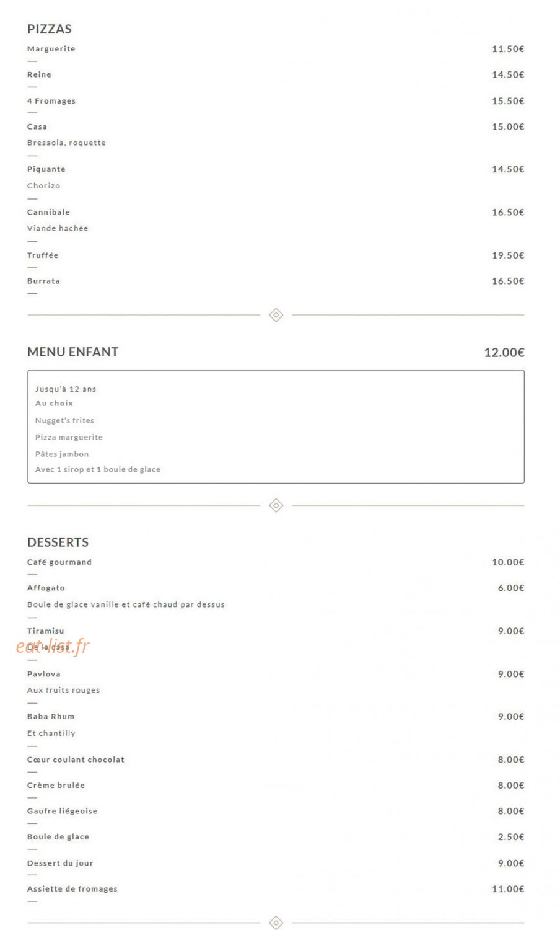Click the 2.50€ Boule de glace price
This screenshot has width=560, height=930.
tap(511, 837)
